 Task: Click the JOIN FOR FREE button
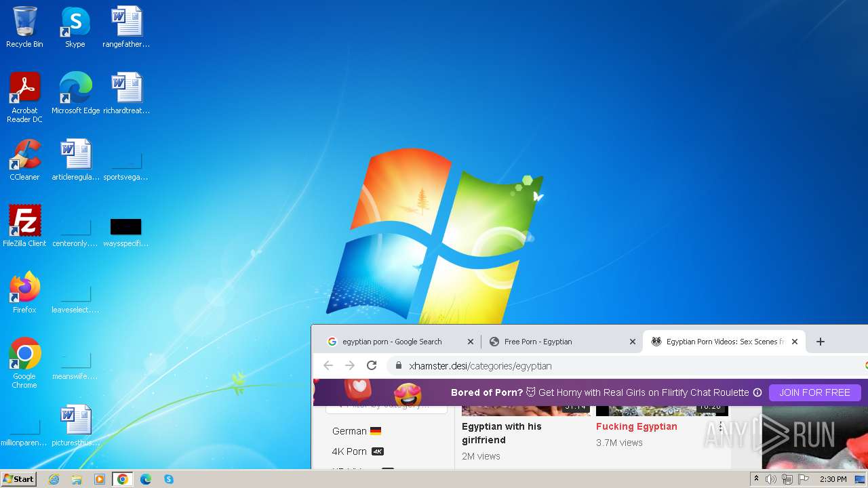(x=814, y=392)
